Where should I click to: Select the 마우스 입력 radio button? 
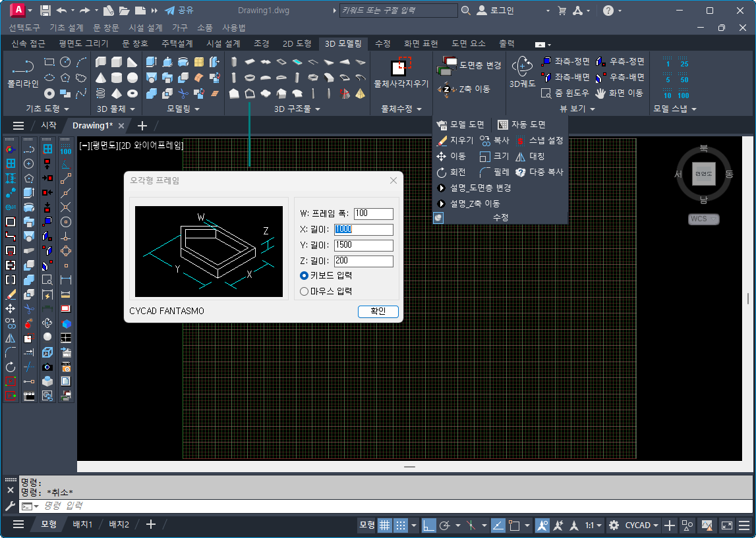[305, 291]
